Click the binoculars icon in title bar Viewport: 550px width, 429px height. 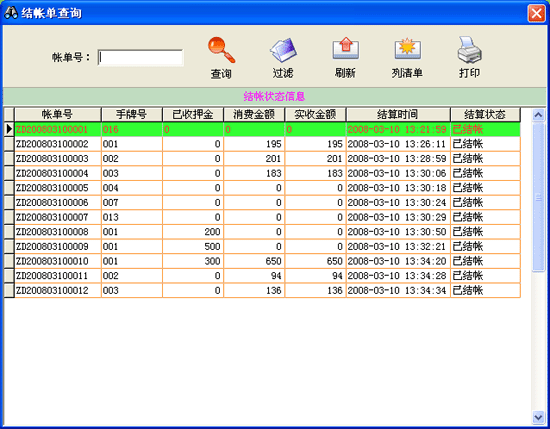point(11,13)
